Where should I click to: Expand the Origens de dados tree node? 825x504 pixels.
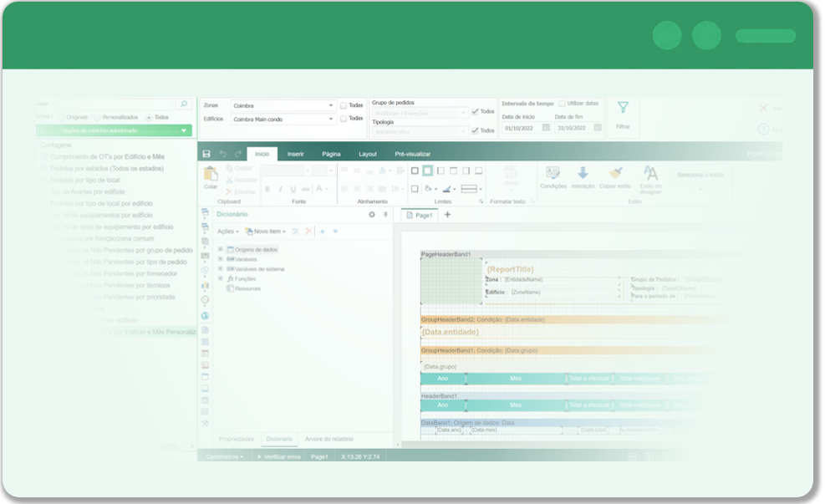tap(221, 250)
